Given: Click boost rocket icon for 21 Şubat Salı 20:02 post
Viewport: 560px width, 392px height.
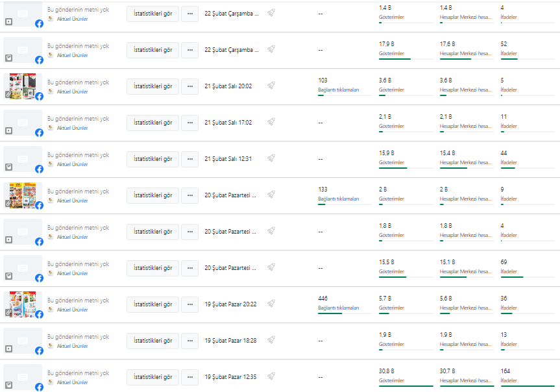Looking at the screenshot, I should coord(271,86).
